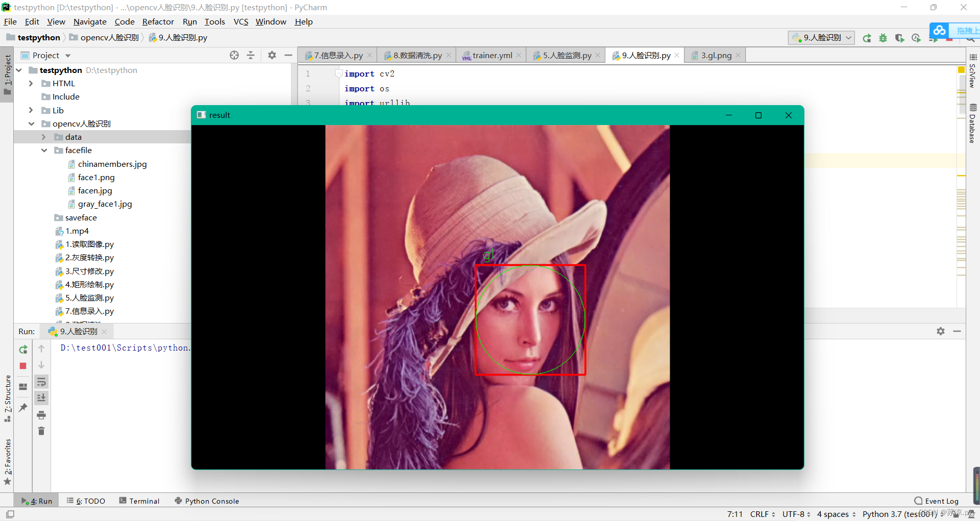Click the Debug bug icon in toolbar

point(883,38)
